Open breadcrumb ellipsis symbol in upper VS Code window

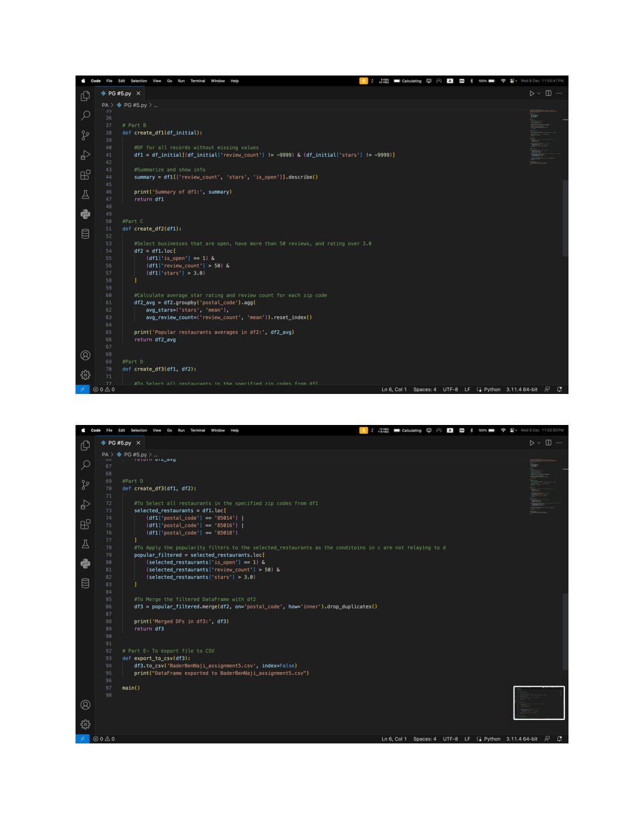156,105
